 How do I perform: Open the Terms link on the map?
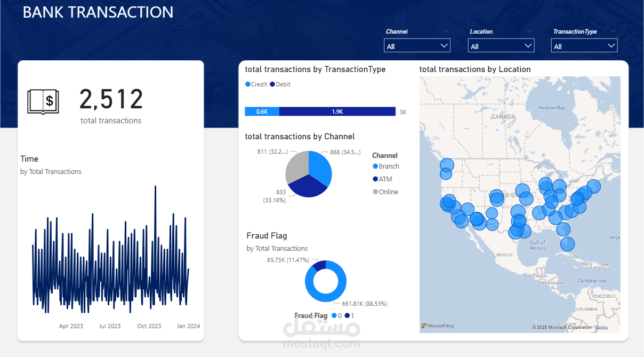tap(601, 327)
